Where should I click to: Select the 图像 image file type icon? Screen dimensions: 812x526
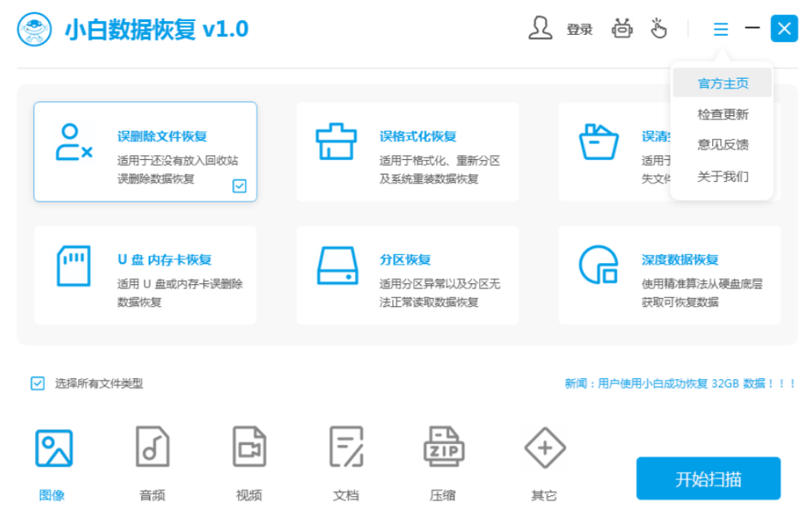pyautogui.click(x=54, y=448)
